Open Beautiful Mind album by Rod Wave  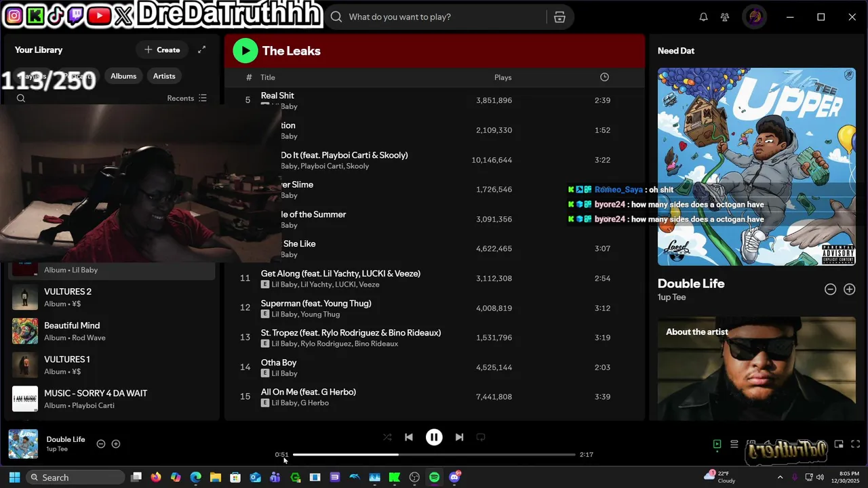click(x=112, y=331)
